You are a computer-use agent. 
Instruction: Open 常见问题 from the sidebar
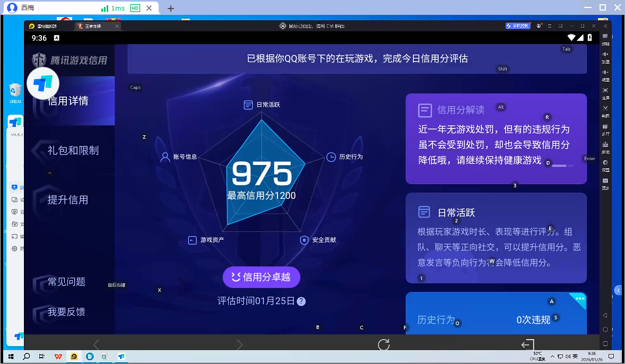coord(65,282)
